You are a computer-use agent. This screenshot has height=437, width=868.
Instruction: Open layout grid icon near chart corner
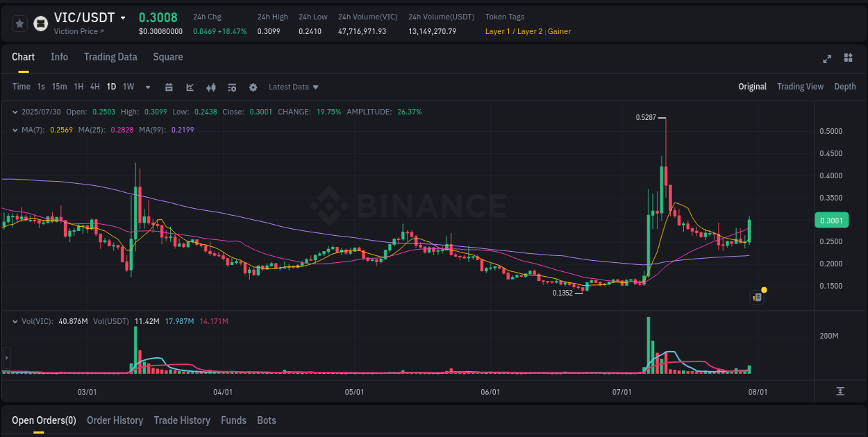point(849,59)
